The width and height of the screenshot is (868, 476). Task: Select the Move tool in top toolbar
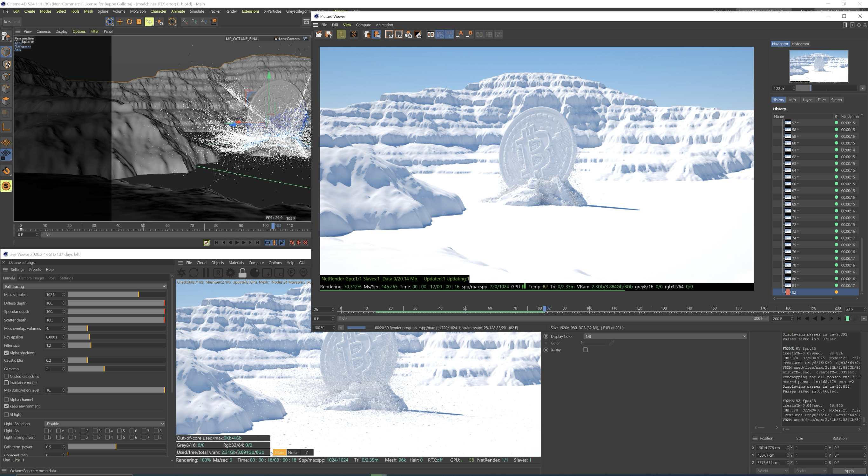tap(119, 22)
